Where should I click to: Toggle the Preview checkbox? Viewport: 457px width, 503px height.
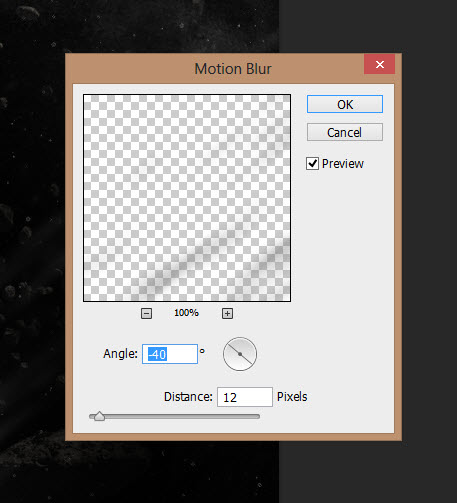tap(312, 164)
